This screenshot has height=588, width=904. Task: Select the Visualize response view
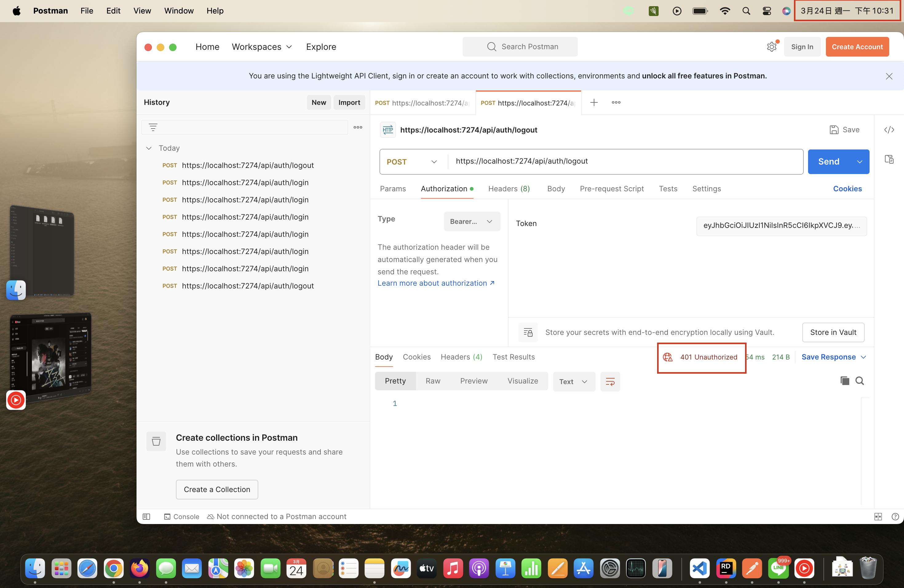click(x=522, y=381)
